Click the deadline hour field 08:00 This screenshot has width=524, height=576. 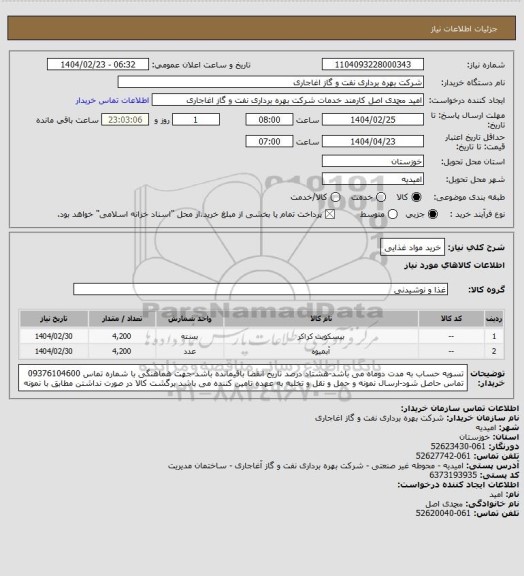[269, 120]
